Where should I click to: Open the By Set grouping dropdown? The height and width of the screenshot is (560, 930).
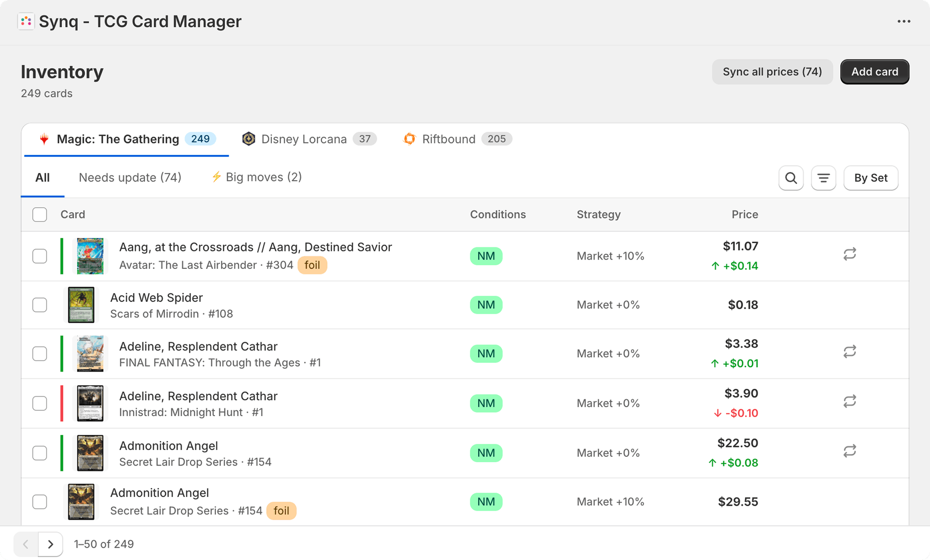click(870, 178)
